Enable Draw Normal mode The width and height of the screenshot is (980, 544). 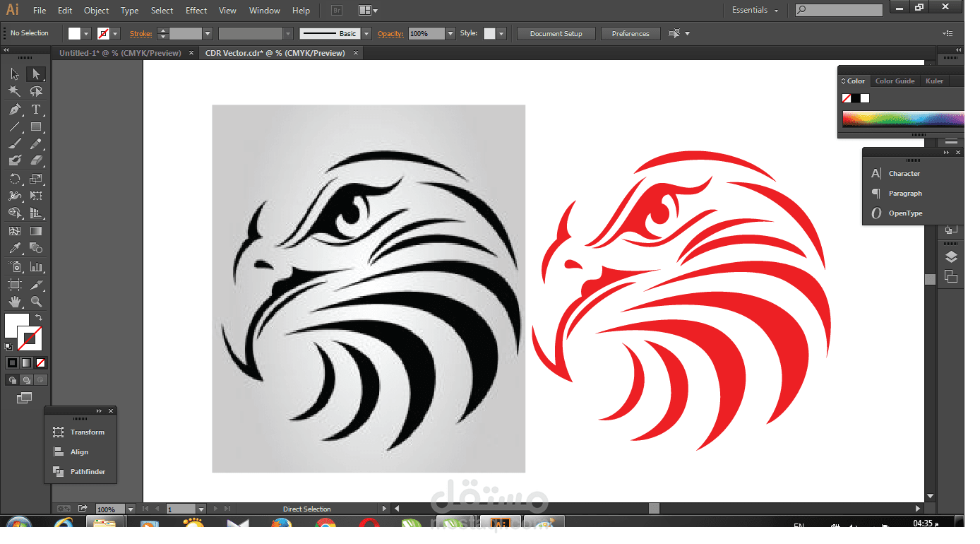coord(12,380)
